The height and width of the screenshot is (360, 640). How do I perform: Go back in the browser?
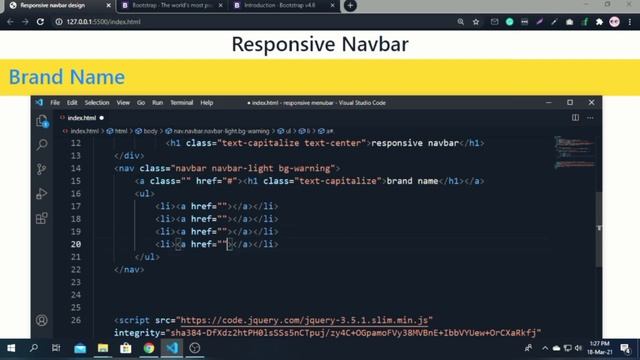tap(10, 22)
